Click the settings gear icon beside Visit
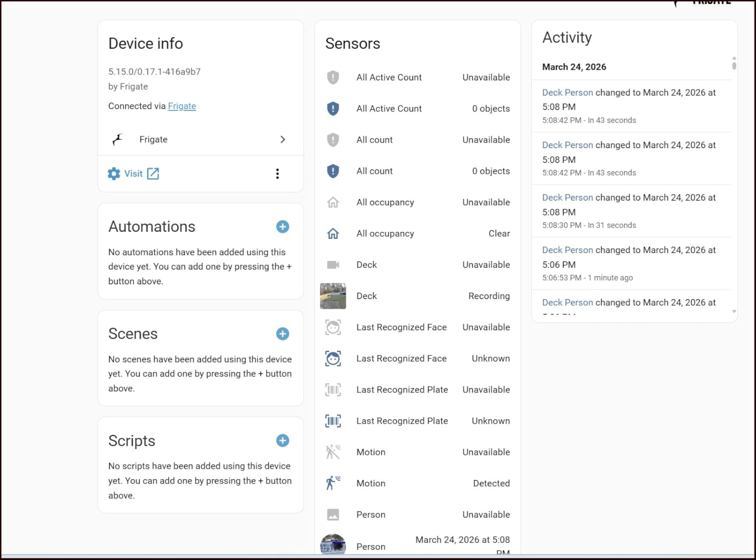756x560 pixels. point(114,173)
